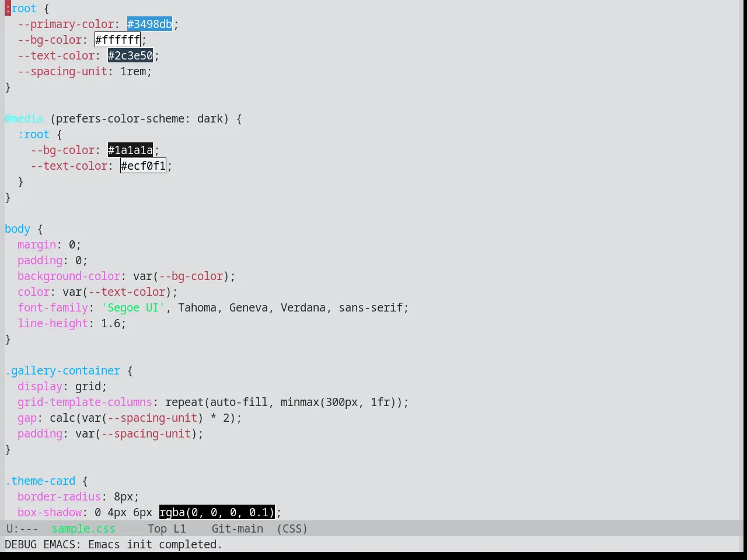Click Git-main in the mode line
Image resolution: width=747 pixels, height=560 pixels.
pos(237,528)
